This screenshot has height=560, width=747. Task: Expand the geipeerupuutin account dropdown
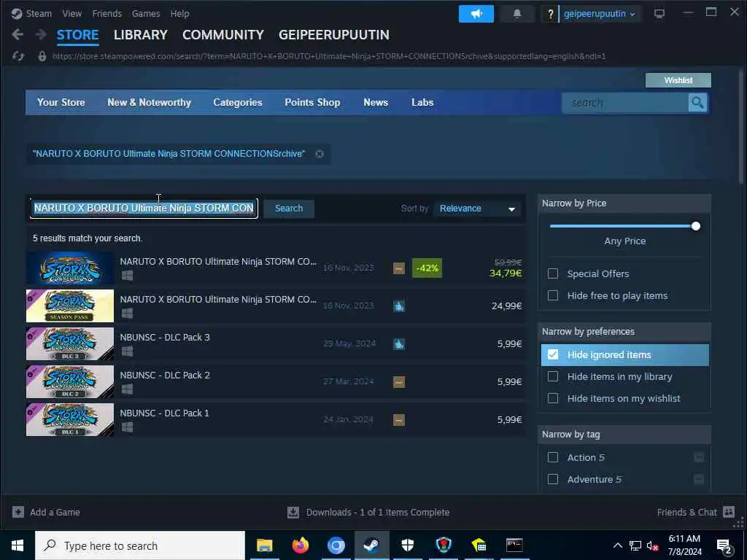pyautogui.click(x=600, y=14)
